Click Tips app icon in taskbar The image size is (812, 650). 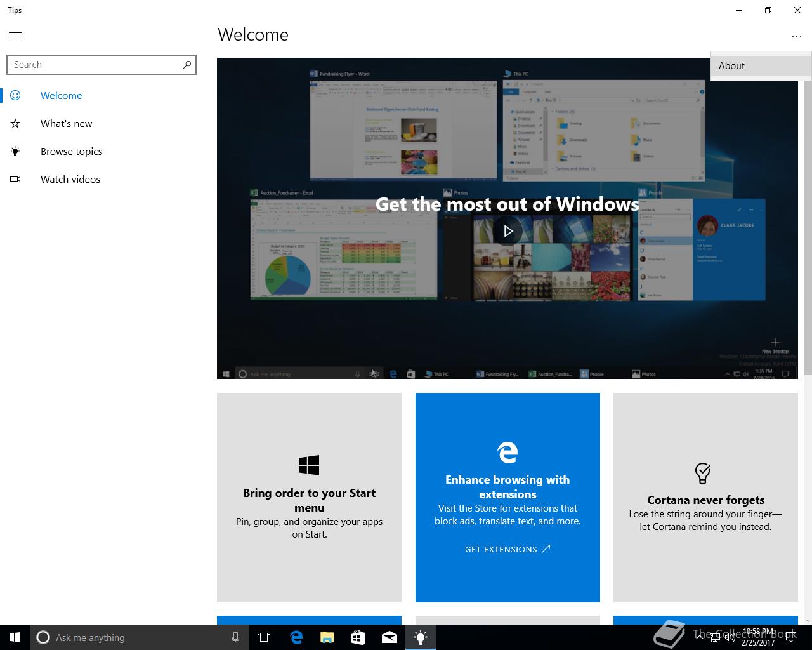421,637
